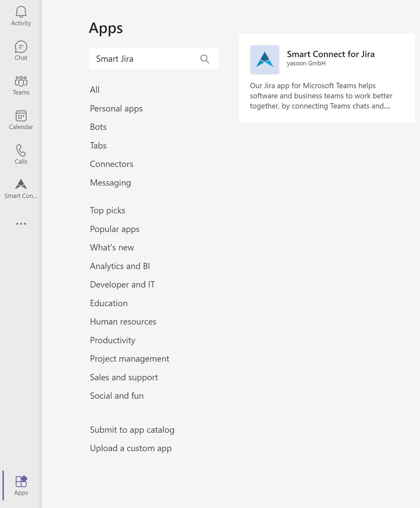Click Submit to app catalog link

click(x=132, y=430)
